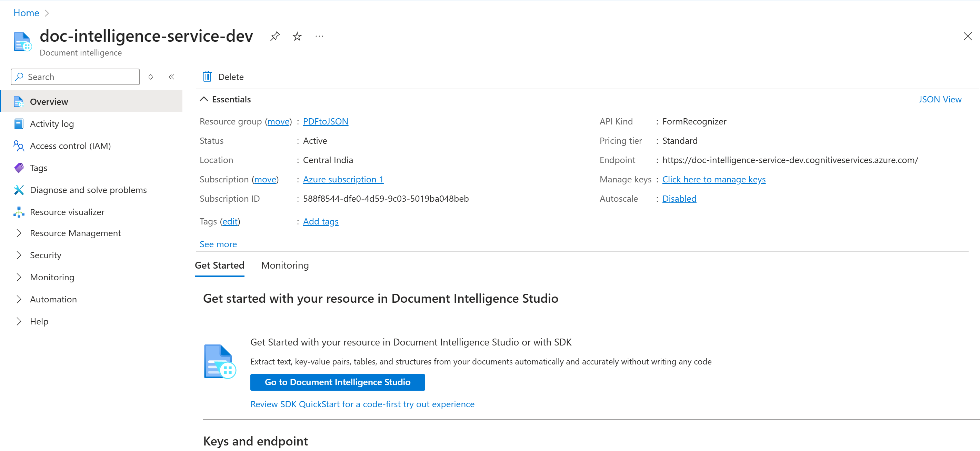Image resolution: width=980 pixels, height=451 pixels.
Task: Open Diagnose and solve problems
Action: click(x=88, y=190)
